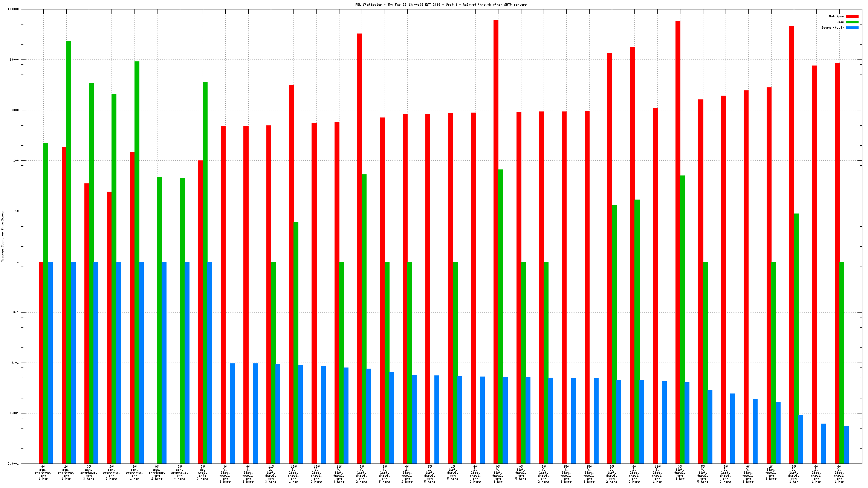Click the 4@ 2.list.dnswl.org 2 hops label

[x=475, y=474]
